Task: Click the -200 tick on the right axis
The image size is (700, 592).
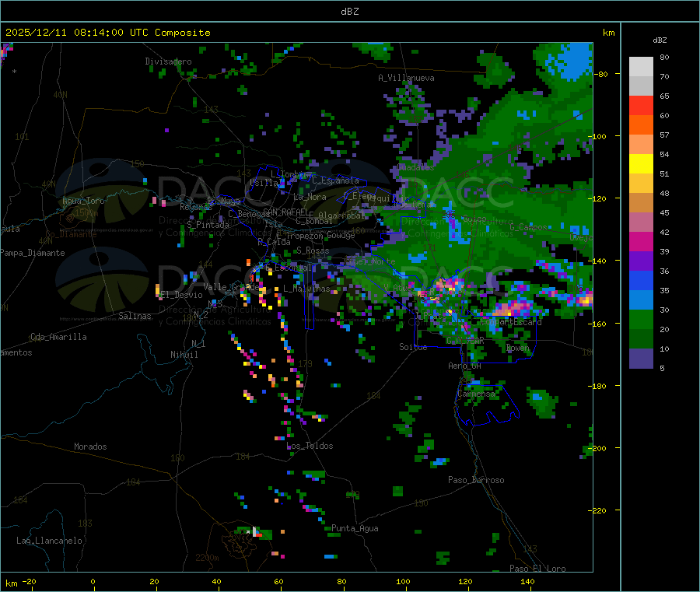Action: (x=598, y=448)
